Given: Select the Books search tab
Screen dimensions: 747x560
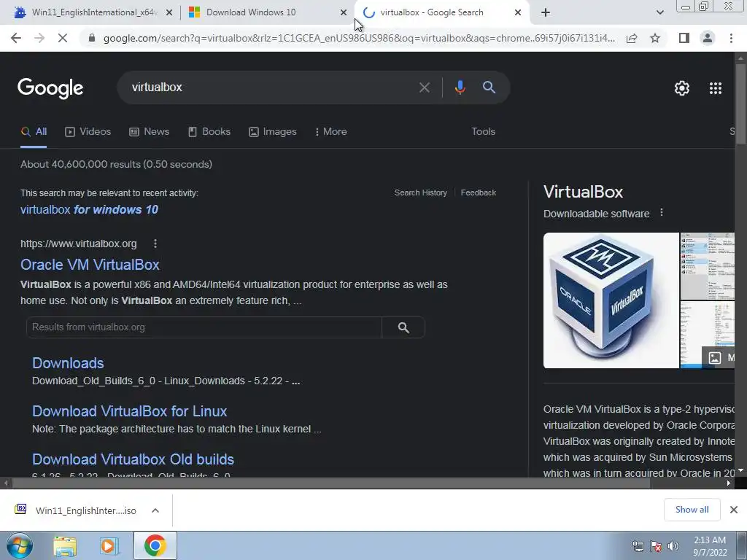Looking at the screenshot, I should 209,132.
